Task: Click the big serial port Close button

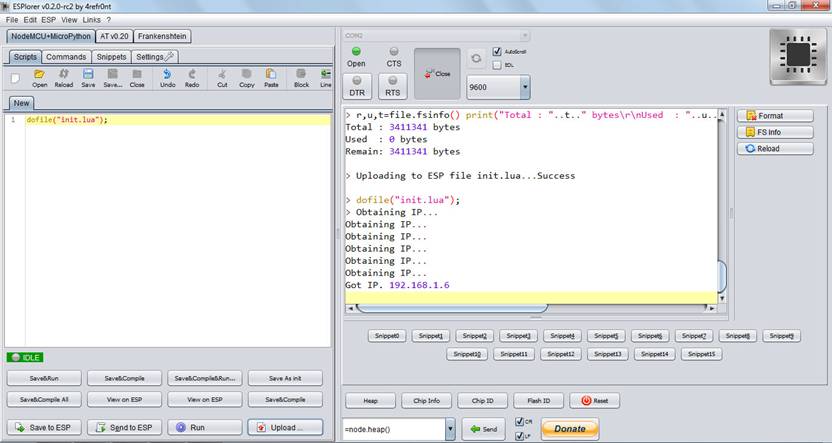Action: (437, 74)
